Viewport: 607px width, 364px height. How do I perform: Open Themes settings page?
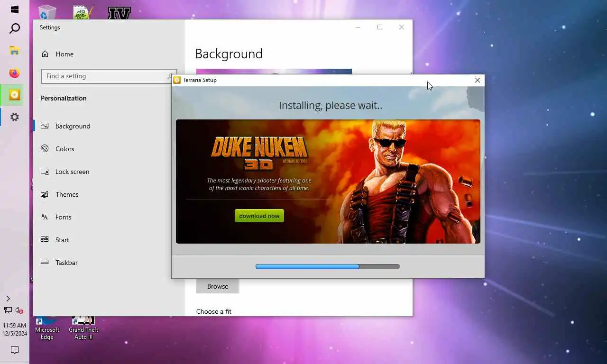pyautogui.click(x=67, y=194)
